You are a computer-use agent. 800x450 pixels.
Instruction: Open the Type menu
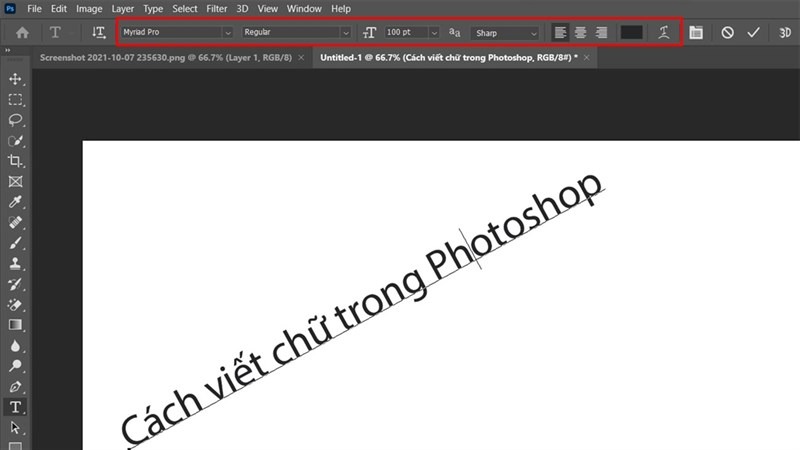153,9
